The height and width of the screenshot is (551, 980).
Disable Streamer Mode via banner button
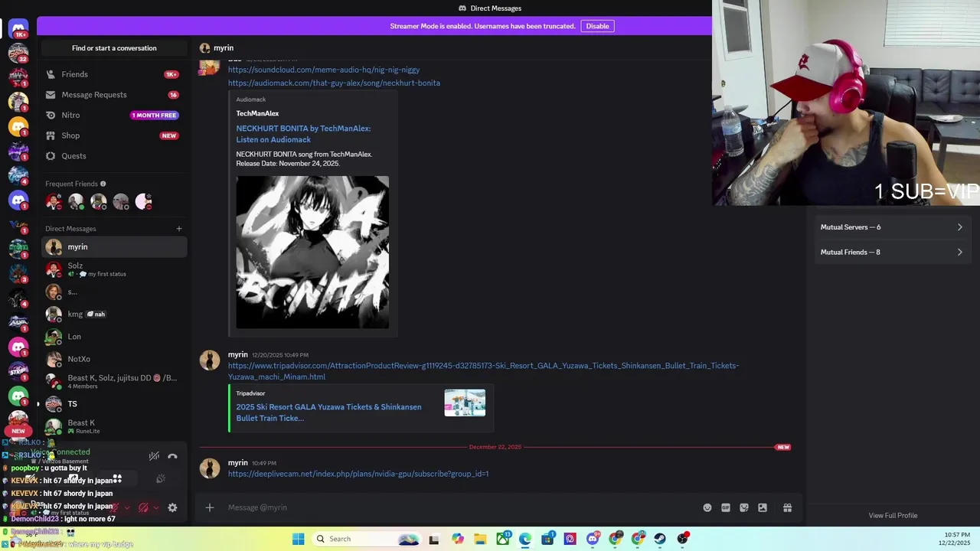coord(597,26)
